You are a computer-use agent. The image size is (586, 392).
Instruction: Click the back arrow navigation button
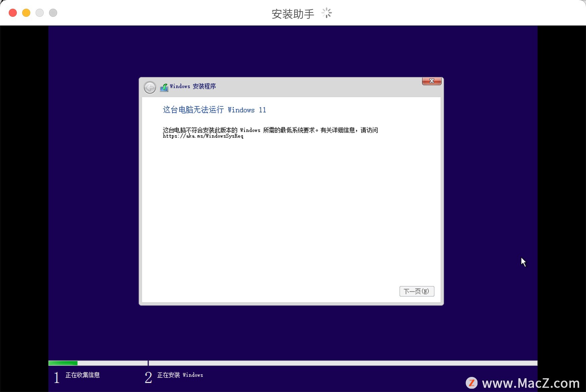pyautogui.click(x=150, y=87)
